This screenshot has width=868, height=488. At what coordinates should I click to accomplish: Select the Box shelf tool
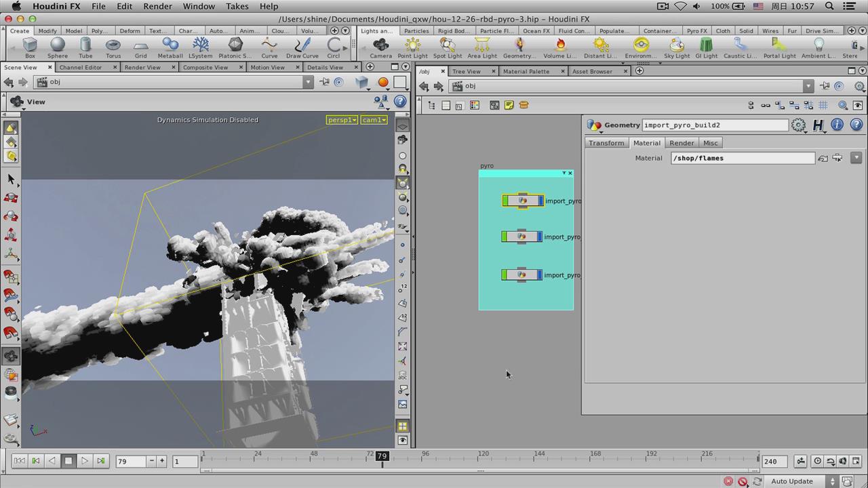tap(30, 48)
